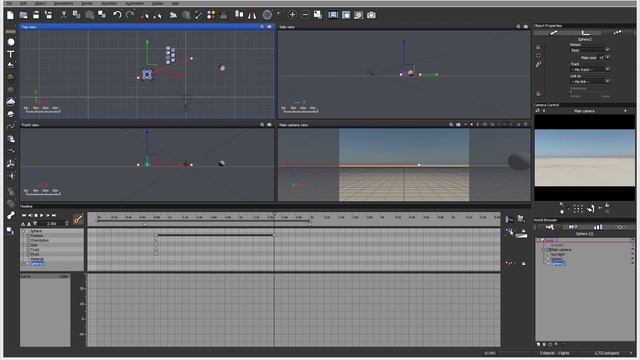Image resolution: width=640 pixels, height=360 pixels.
Task: Cut selection with the scissors icon
Action: tap(64, 15)
